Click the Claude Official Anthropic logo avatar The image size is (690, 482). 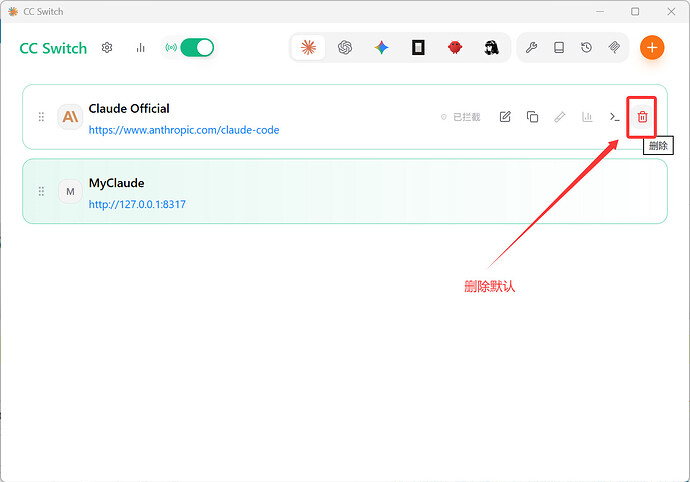click(x=70, y=117)
